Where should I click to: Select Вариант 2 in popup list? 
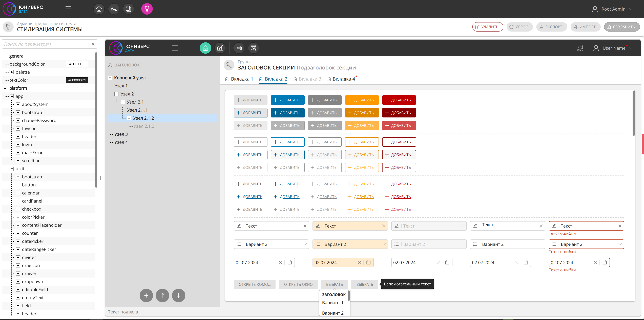click(333, 313)
